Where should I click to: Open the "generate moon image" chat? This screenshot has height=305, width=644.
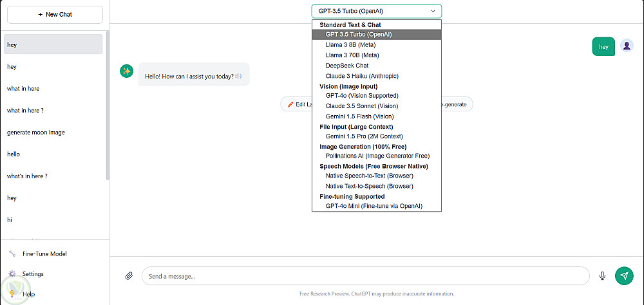[x=36, y=133]
